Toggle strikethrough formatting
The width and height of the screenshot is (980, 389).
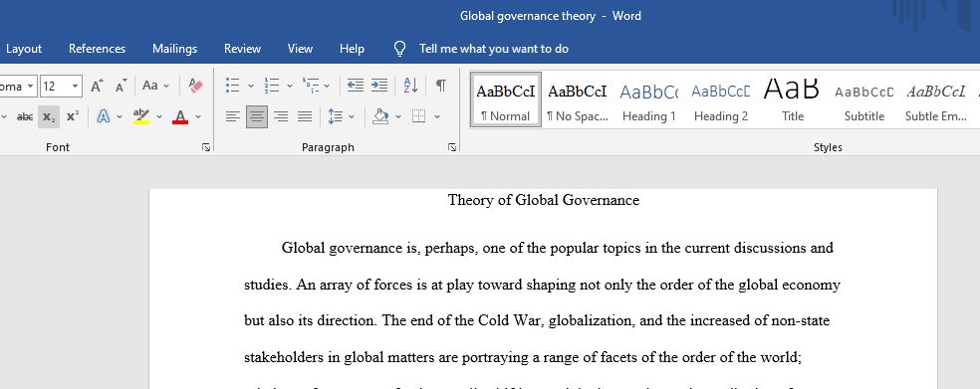pos(25,116)
